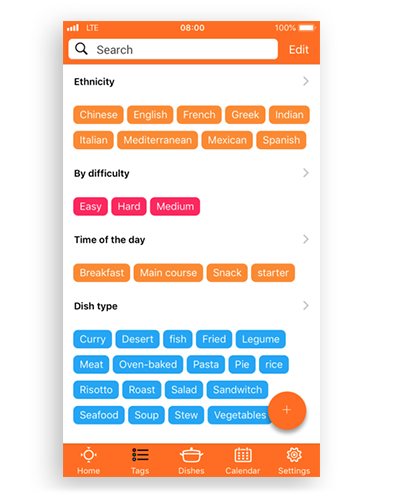Image resolution: width=395 pixels, height=500 pixels.
Task: Open the Dishes pot icon
Action: (x=191, y=455)
